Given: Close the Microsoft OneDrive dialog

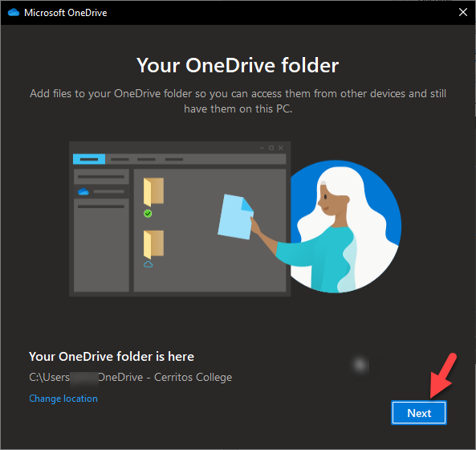Looking at the screenshot, I should (462, 12).
